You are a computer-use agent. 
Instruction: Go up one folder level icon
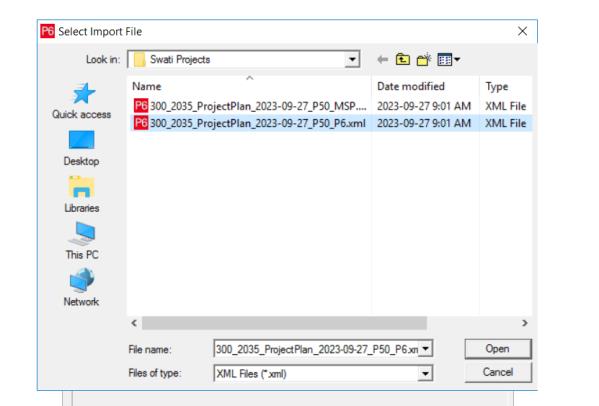click(403, 60)
